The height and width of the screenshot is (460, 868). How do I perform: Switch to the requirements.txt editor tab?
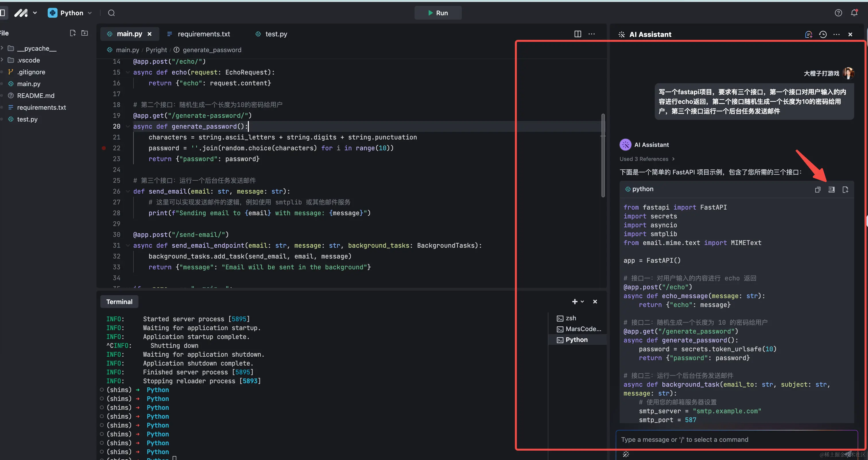tap(204, 34)
